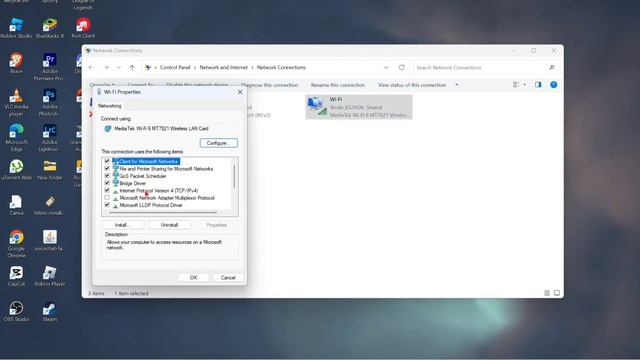Screen dimensions: 640x360
Task: Click the Install button
Action: tap(122, 225)
